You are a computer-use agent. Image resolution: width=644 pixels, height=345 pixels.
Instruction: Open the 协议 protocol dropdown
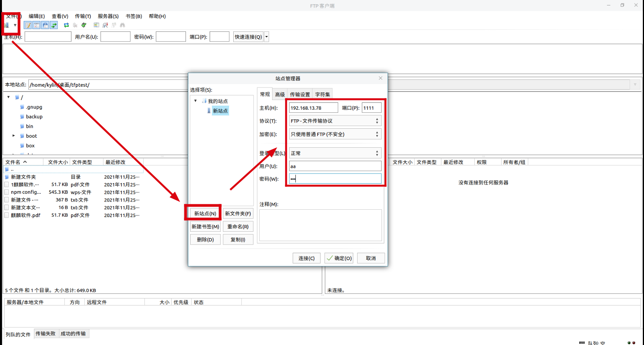335,121
